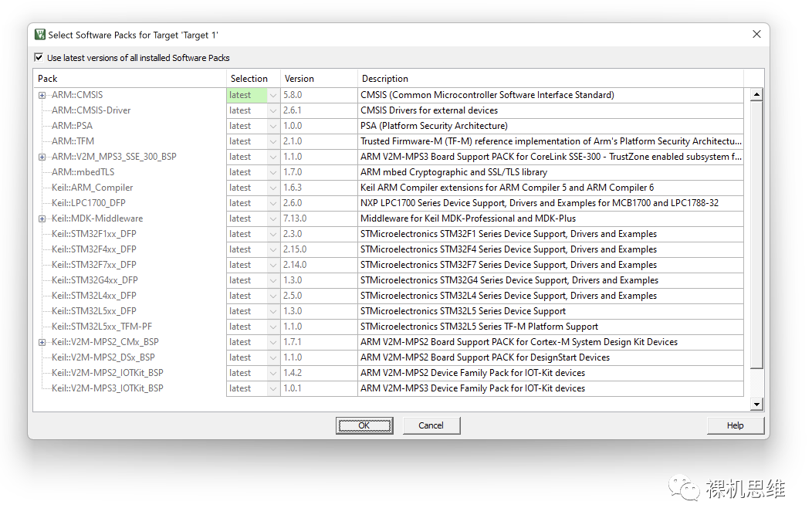Click version 2.14.0 of STM32F7xx_DFP

[x=295, y=265]
